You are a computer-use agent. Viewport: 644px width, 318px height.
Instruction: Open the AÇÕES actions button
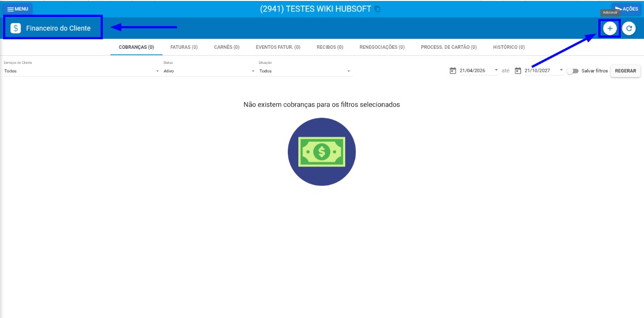(x=626, y=9)
